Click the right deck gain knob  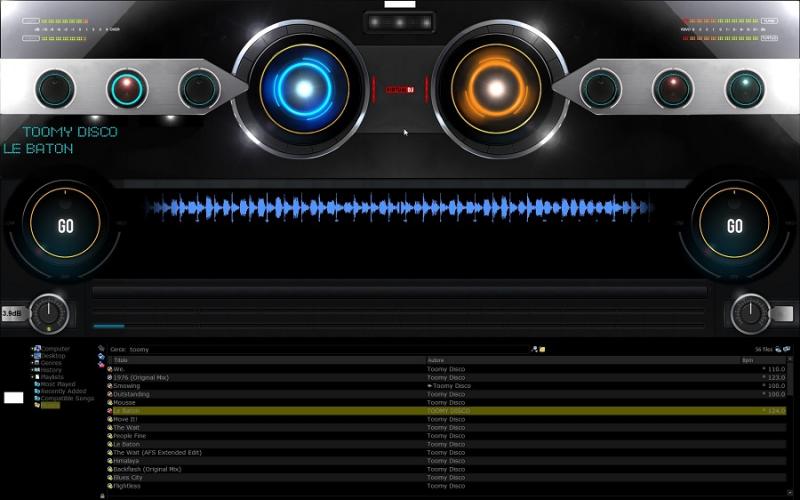point(750,313)
